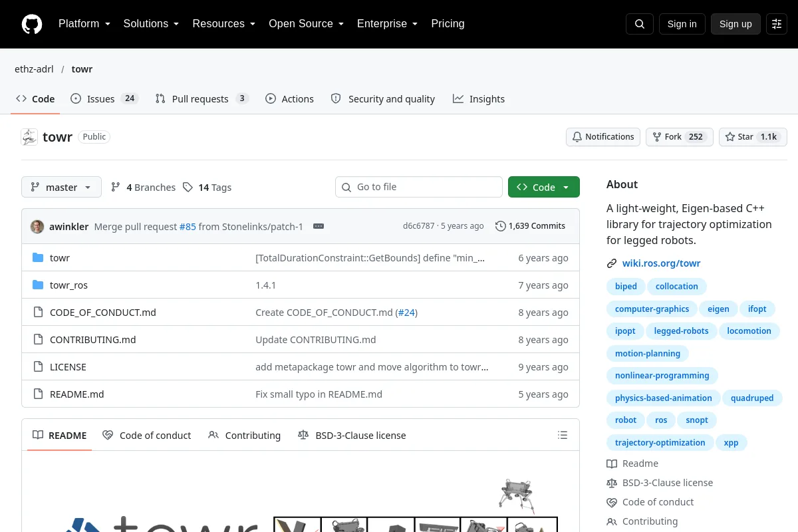Click the sidebar BSD-3-Clause scale icon
The height and width of the screenshot is (532, 798).
tap(612, 483)
